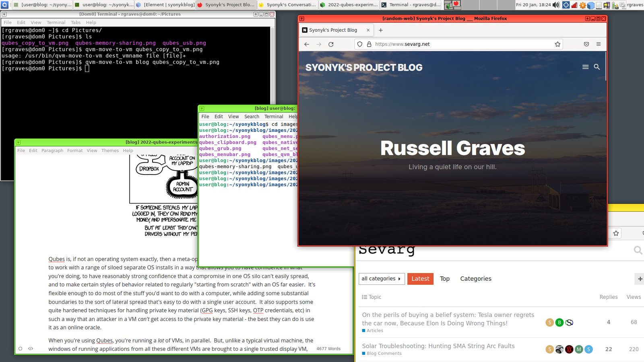Screen dimensions: 644x362
Task: Open the Format menu in editor
Action: (x=75, y=150)
